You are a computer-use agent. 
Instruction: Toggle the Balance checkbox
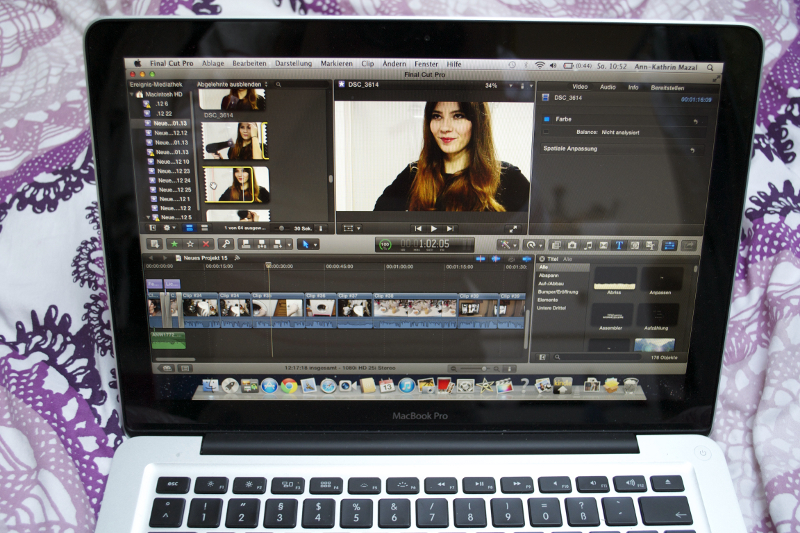[x=546, y=132]
